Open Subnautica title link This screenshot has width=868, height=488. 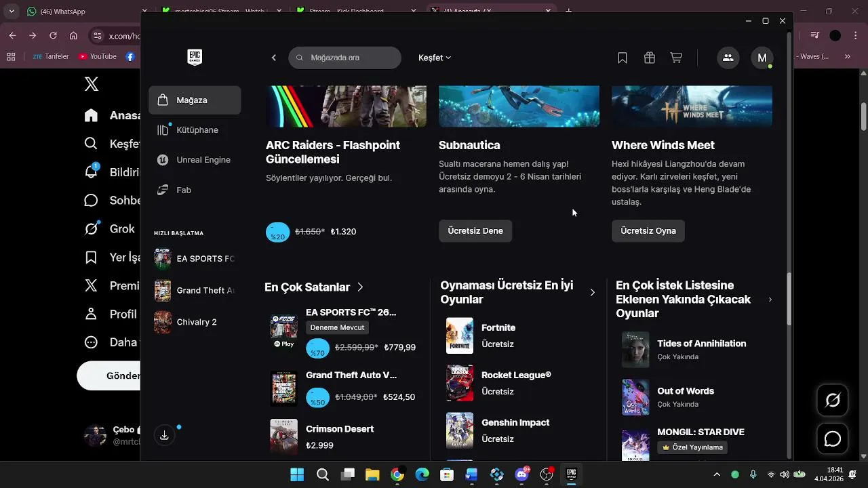[469, 145]
